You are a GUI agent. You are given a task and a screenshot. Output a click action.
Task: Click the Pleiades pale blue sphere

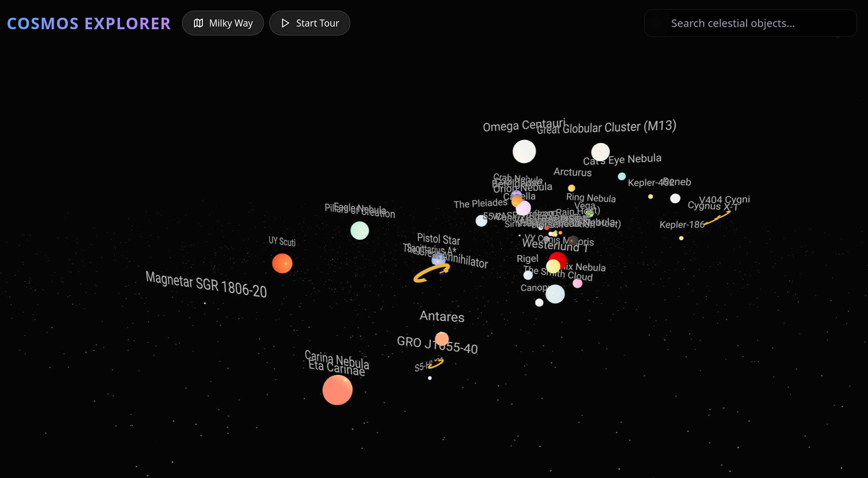pyautogui.click(x=481, y=220)
